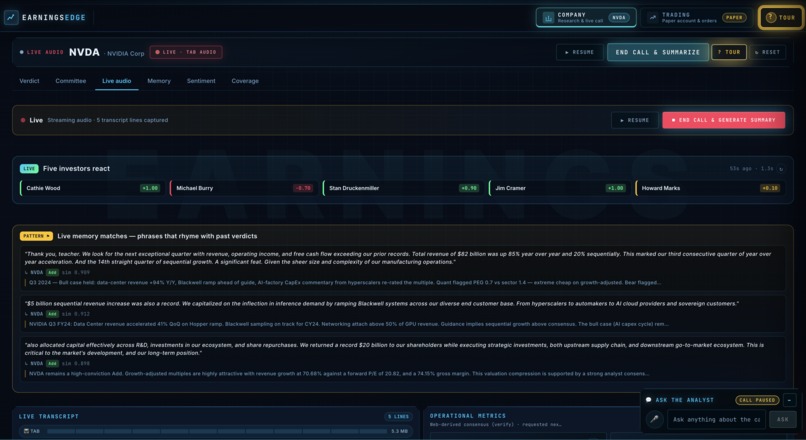Click End Call & Summarize button
Viewport: 806px width, 440px height.
(657, 52)
